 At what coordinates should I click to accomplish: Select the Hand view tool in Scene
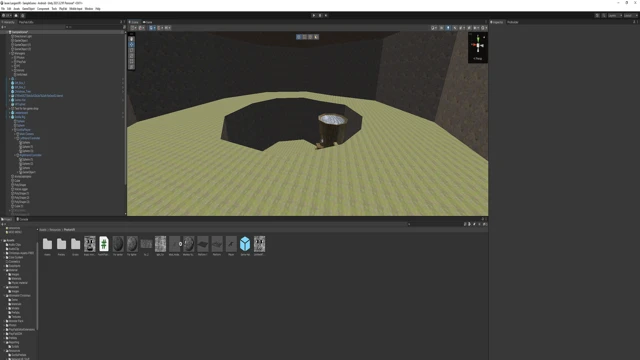click(x=131, y=39)
